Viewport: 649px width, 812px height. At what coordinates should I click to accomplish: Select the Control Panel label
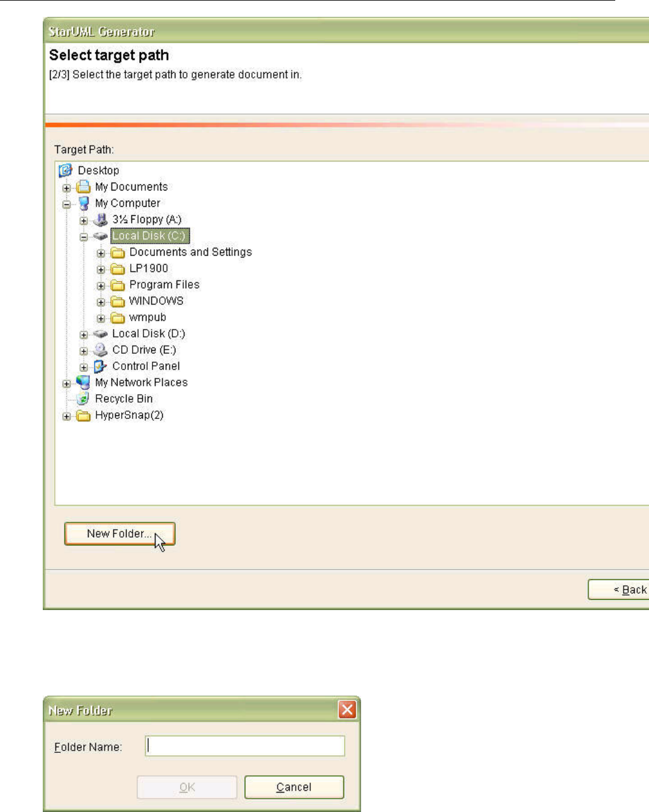tap(146, 366)
